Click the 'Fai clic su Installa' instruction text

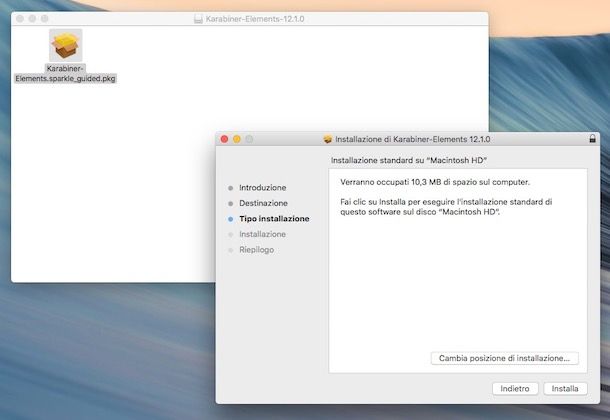click(x=446, y=207)
